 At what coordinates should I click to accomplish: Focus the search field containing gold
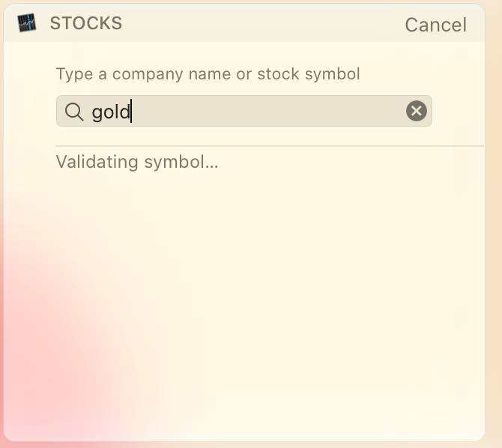[x=244, y=111]
